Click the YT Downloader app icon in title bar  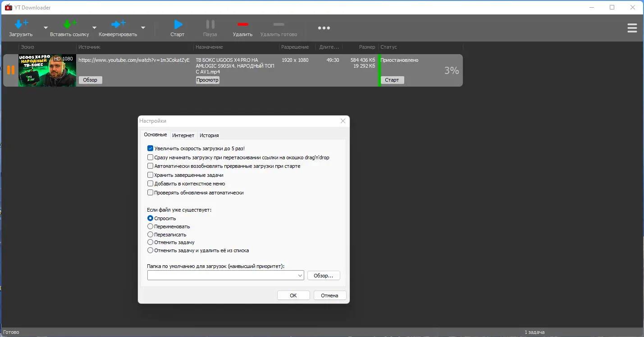8,7
